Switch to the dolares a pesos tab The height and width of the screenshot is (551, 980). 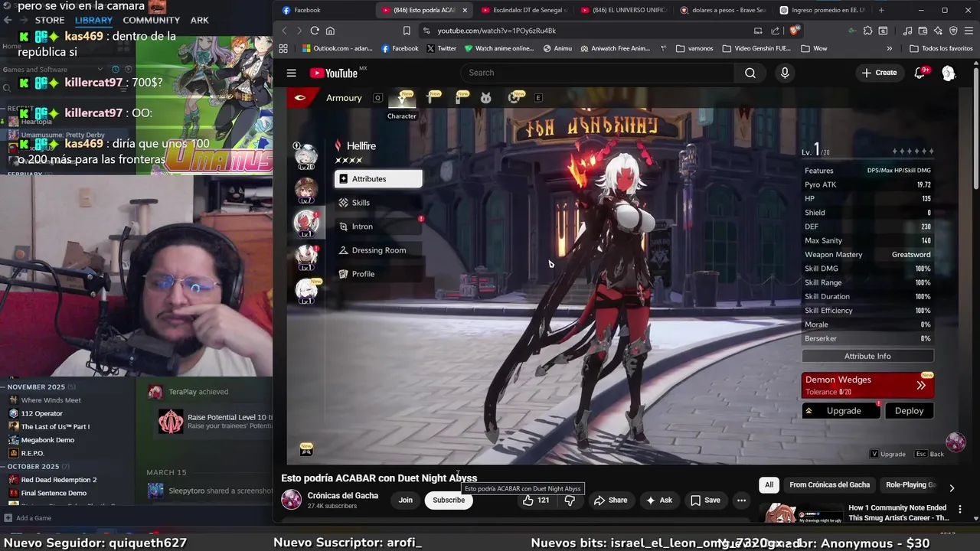click(x=724, y=10)
